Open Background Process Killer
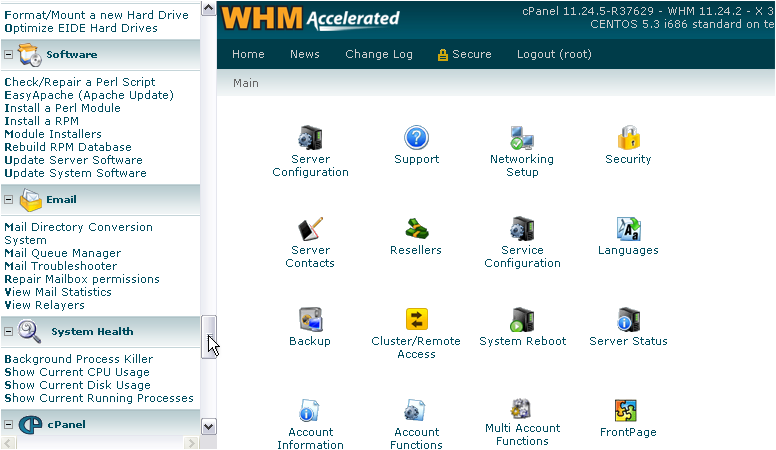The height and width of the screenshot is (450, 776). point(79,358)
